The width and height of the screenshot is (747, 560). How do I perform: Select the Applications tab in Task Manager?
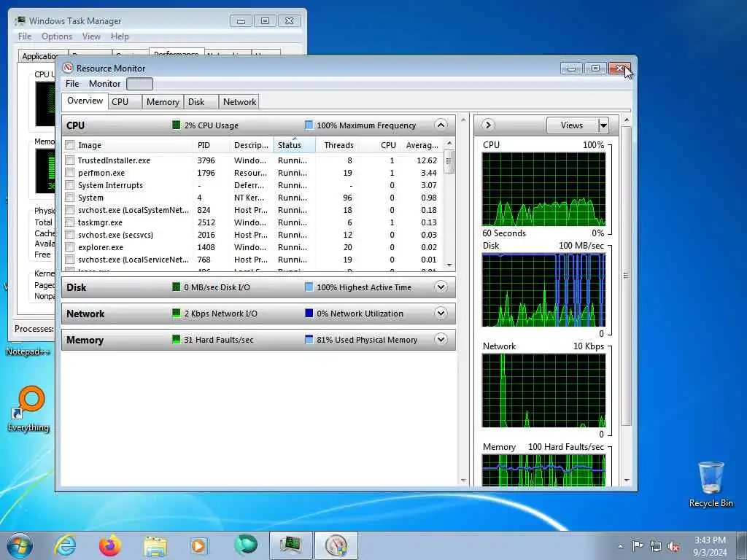39,56
